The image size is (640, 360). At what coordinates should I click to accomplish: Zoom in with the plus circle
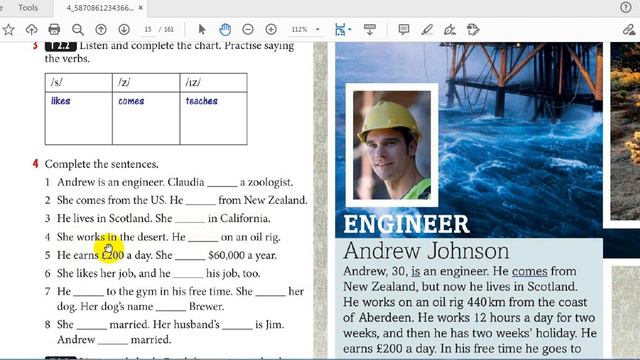tap(271, 29)
